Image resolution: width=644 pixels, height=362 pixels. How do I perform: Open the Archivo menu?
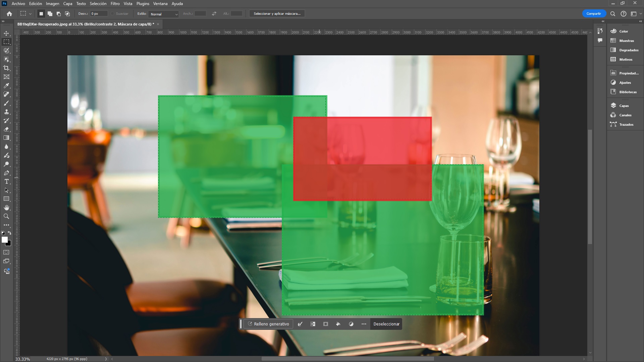[18, 4]
